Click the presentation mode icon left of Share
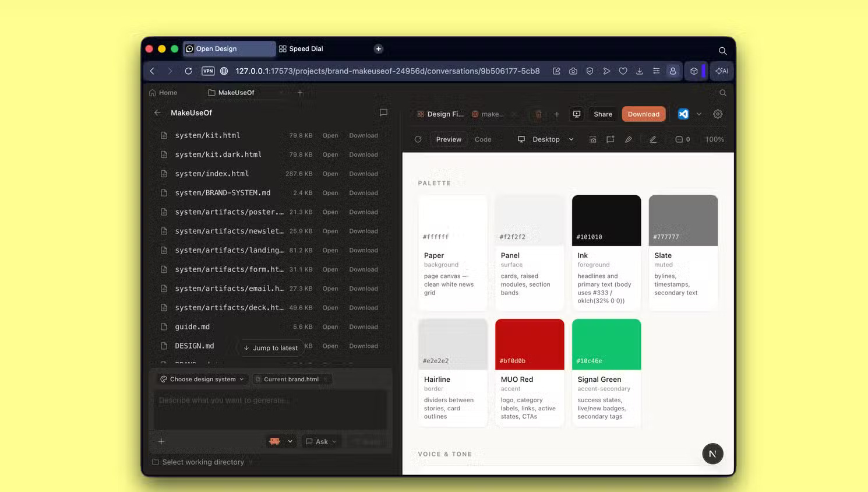868x492 pixels. pyautogui.click(x=576, y=114)
